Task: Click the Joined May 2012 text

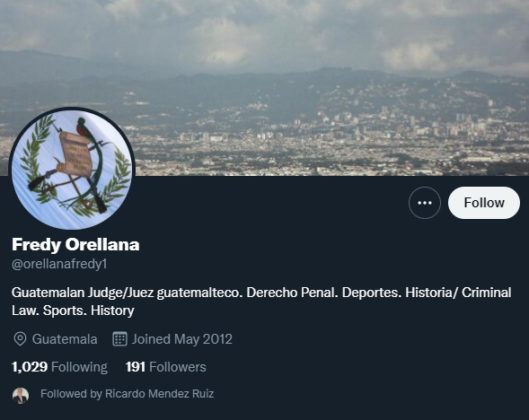Action: (x=182, y=339)
